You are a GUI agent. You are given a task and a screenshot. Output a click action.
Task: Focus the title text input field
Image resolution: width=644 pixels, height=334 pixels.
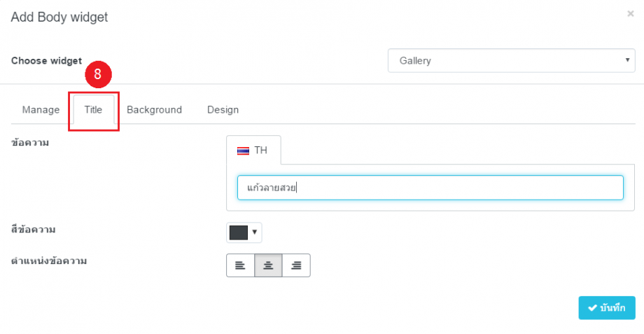point(430,188)
